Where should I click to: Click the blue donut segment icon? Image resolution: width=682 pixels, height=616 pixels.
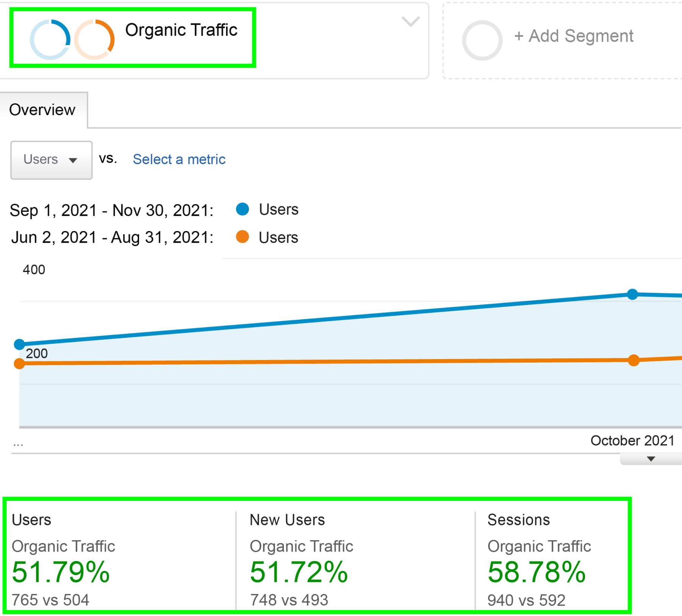point(50,39)
